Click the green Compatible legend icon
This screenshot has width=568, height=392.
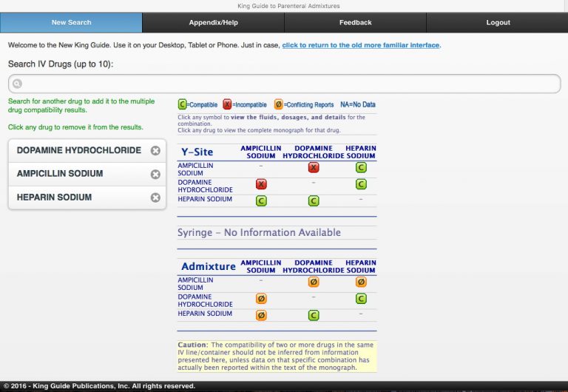pyautogui.click(x=182, y=105)
